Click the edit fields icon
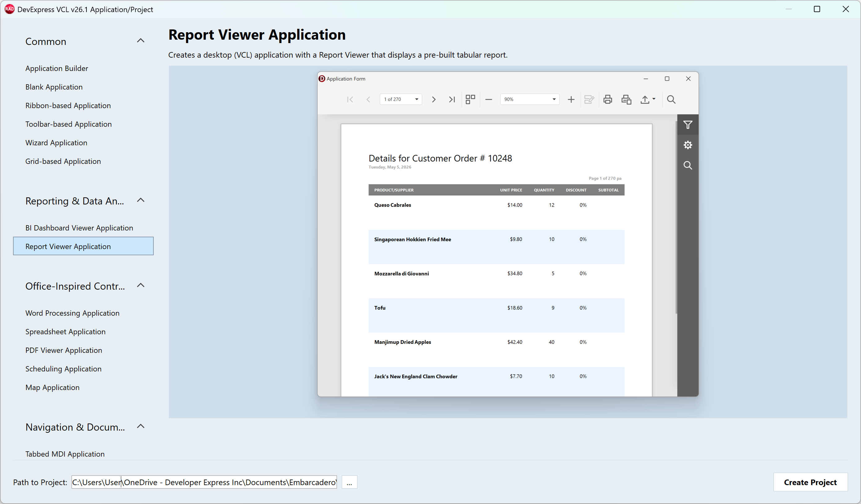The width and height of the screenshot is (861, 504). click(x=589, y=99)
